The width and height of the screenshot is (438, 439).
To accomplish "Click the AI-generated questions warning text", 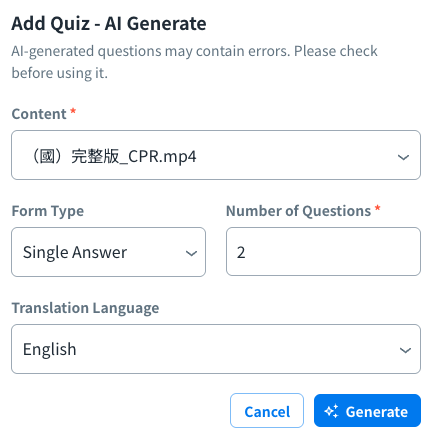I will coord(194,62).
